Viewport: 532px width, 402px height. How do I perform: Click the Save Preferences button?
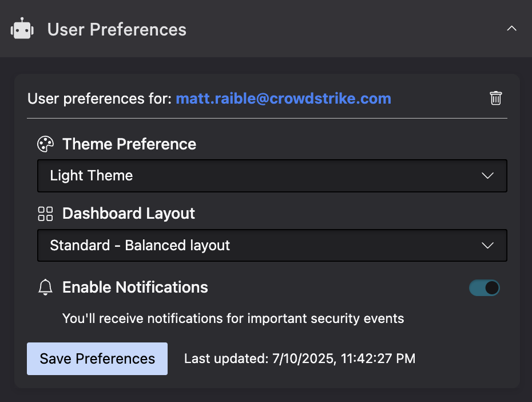[x=97, y=358]
